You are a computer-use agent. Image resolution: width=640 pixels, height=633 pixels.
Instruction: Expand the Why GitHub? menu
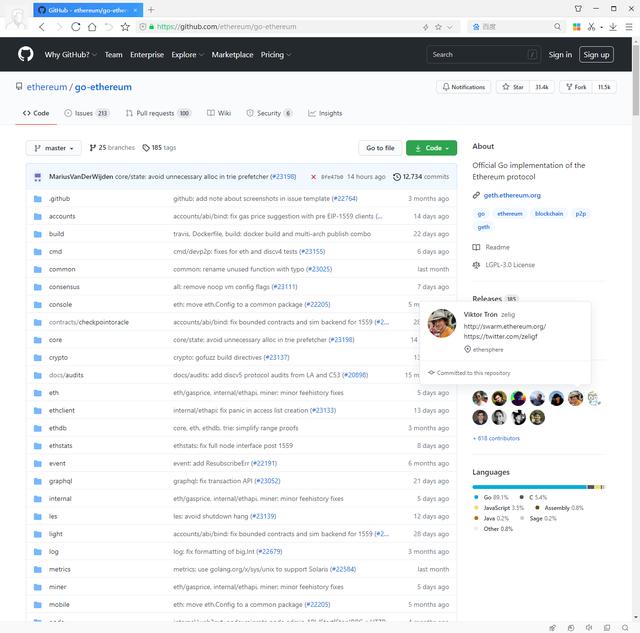point(70,55)
